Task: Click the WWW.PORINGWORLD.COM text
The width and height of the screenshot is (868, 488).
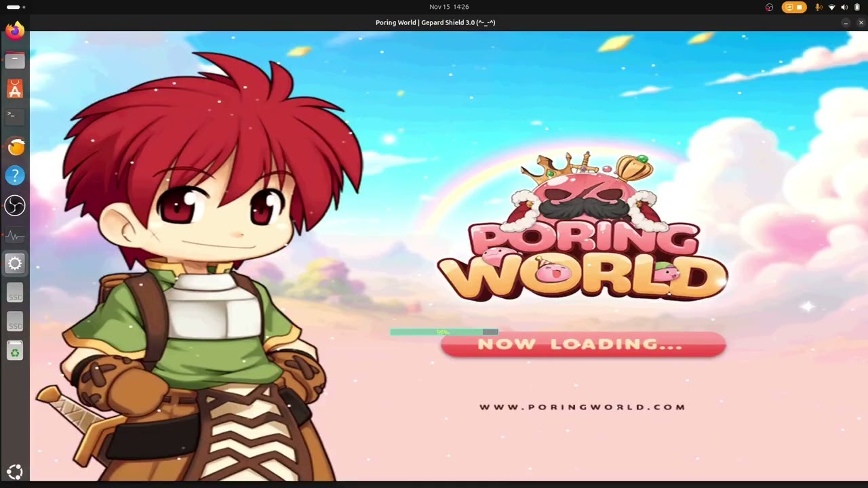Action: 583,407
